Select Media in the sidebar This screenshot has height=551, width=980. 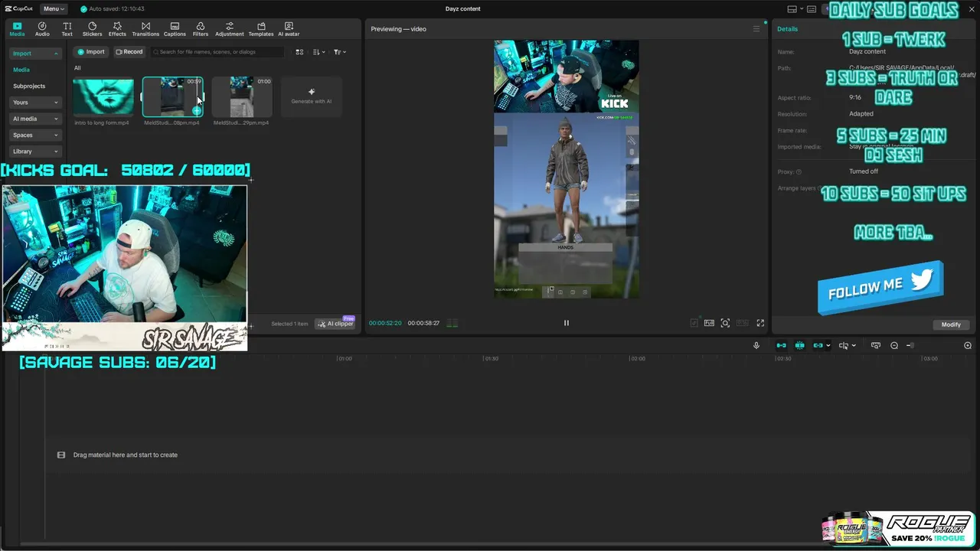click(x=21, y=70)
